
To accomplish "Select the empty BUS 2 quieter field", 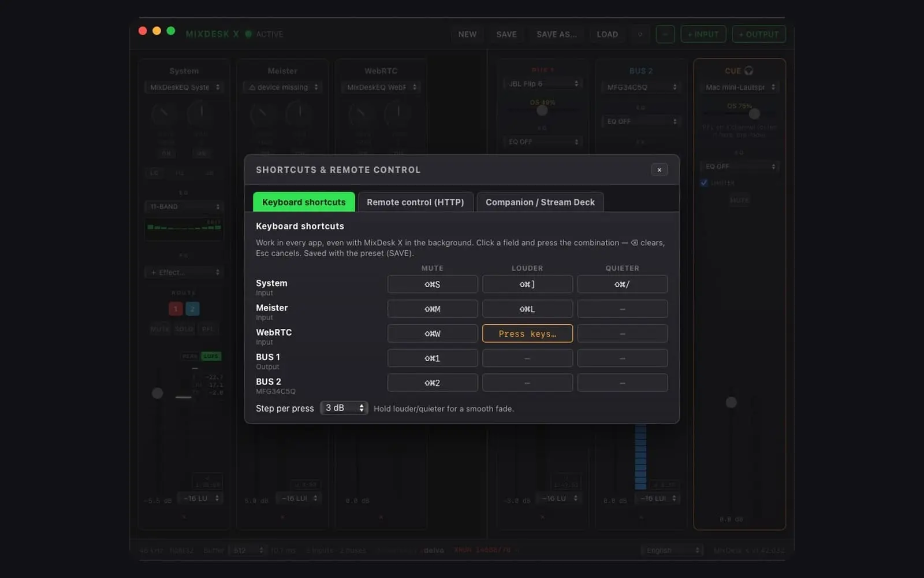I will click(x=623, y=383).
